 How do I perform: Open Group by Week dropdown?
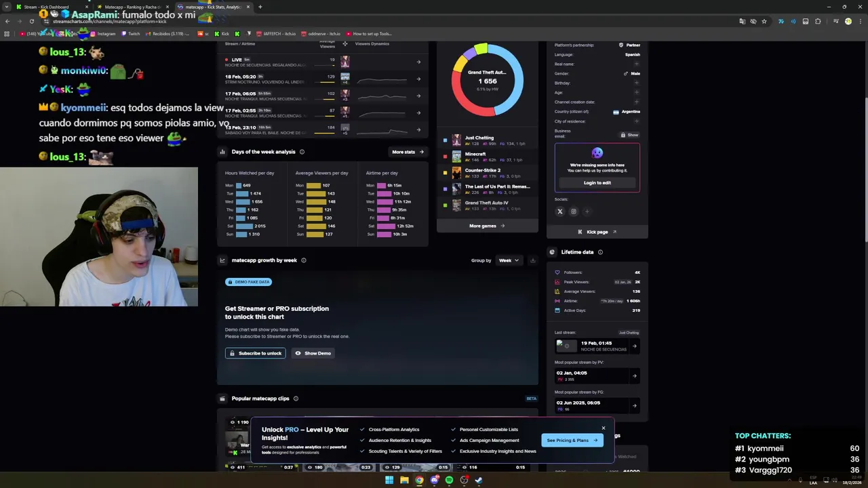(x=509, y=260)
